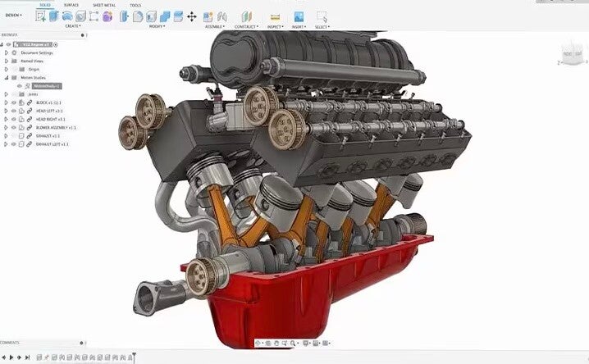Expand Named Views folder

click(x=6, y=61)
